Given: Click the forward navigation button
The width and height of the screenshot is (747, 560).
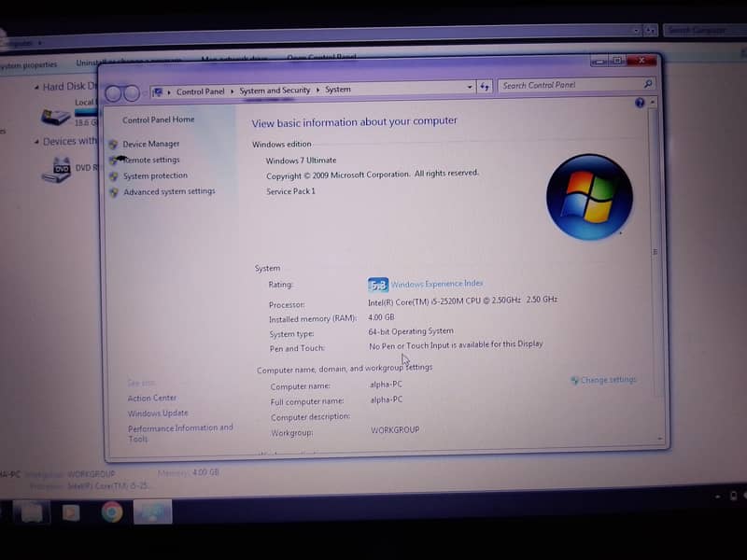Looking at the screenshot, I should tap(132, 92).
